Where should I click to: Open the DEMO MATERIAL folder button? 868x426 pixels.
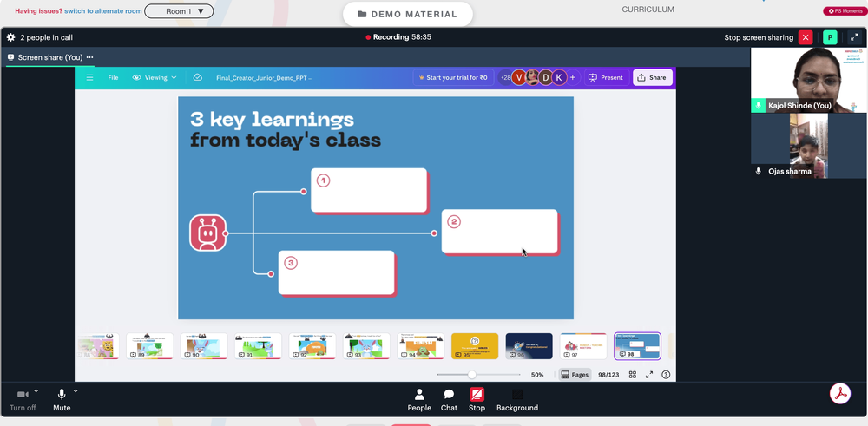coord(407,15)
